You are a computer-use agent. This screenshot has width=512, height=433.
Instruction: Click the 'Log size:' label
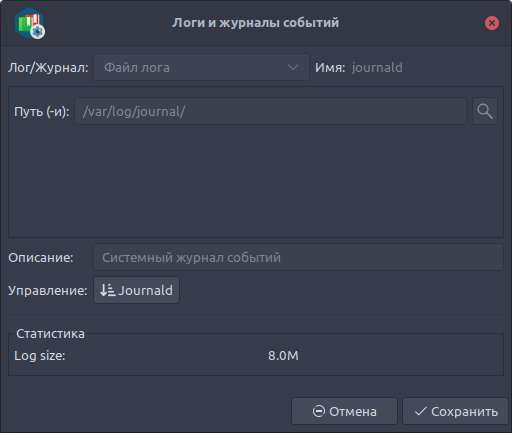pos(40,356)
